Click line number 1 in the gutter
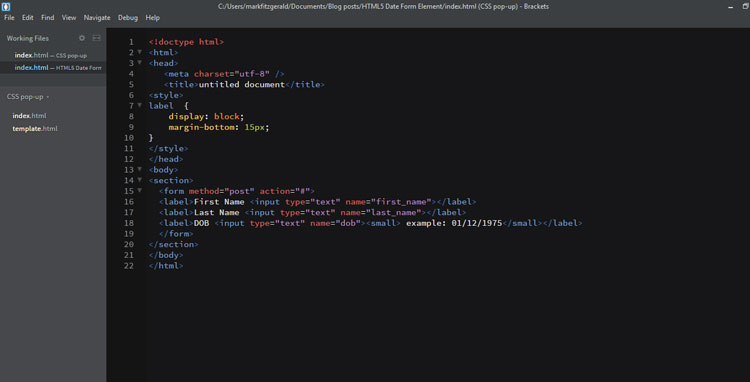The image size is (750, 382). pos(131,42)
